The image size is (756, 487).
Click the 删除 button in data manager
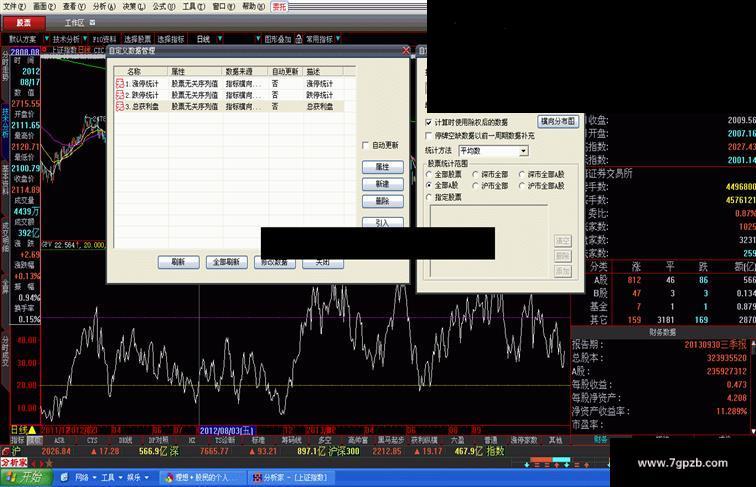[382, 202]
